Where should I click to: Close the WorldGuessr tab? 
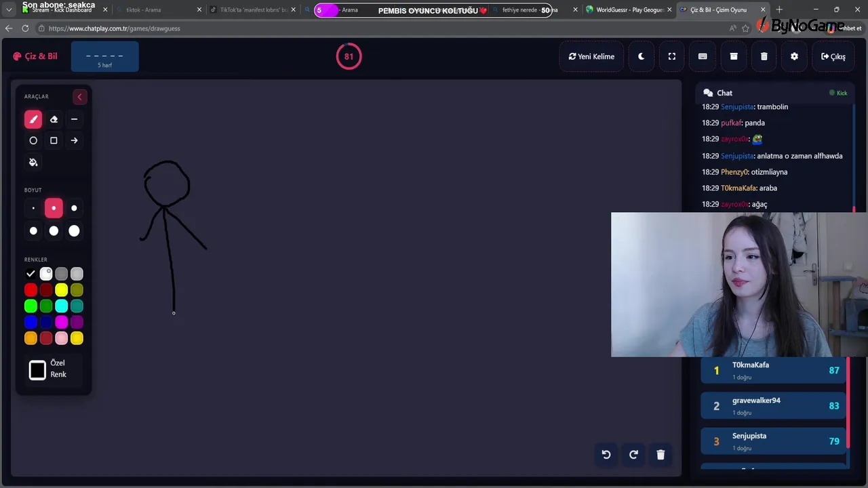[x=669, y=10]
